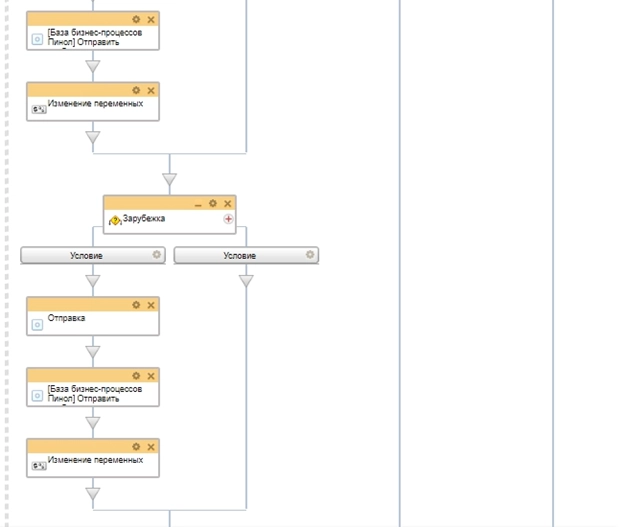Click insert arrow under left Условие branch
624x527 pixels.
[93, 282]
